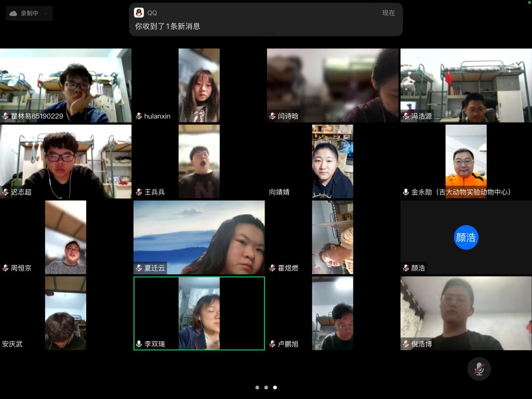Open the 你收到了1条新消息 notification message
Viewport: 532px width, 399px height.
pyautogui.click(x=167, y=26)
